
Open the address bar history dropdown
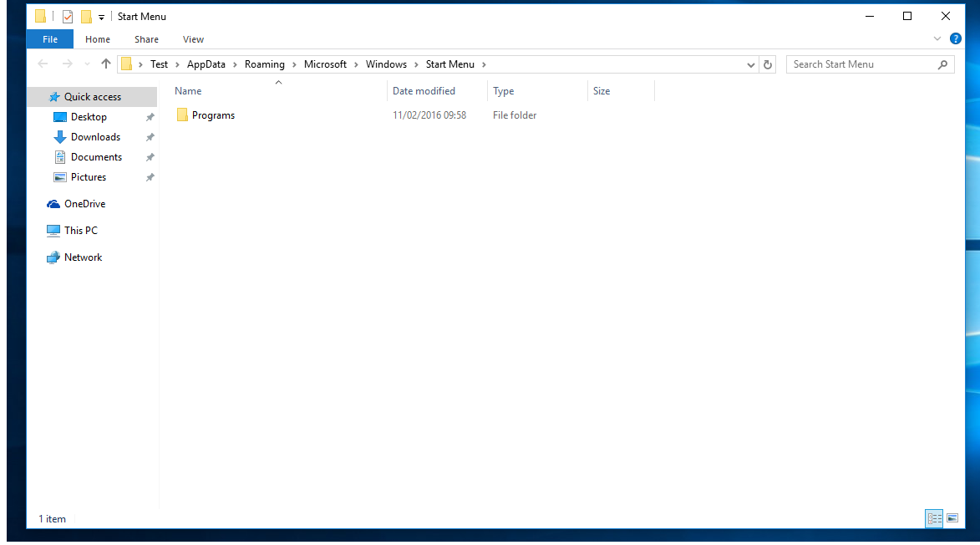click(x=750, y=64)
